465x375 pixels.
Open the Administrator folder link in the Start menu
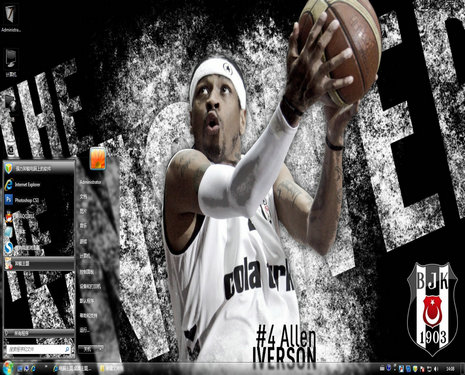click(90, 182)
